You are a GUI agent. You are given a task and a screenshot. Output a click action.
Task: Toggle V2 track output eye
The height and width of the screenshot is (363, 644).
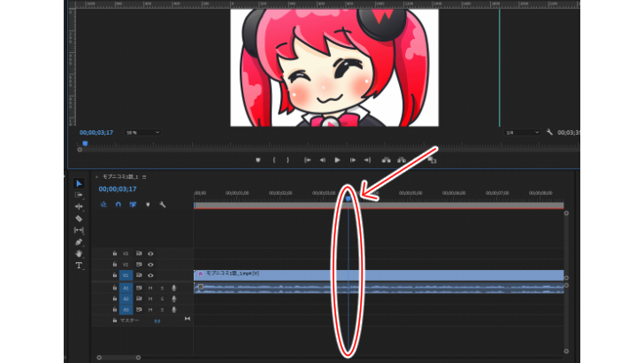[150, 265]
